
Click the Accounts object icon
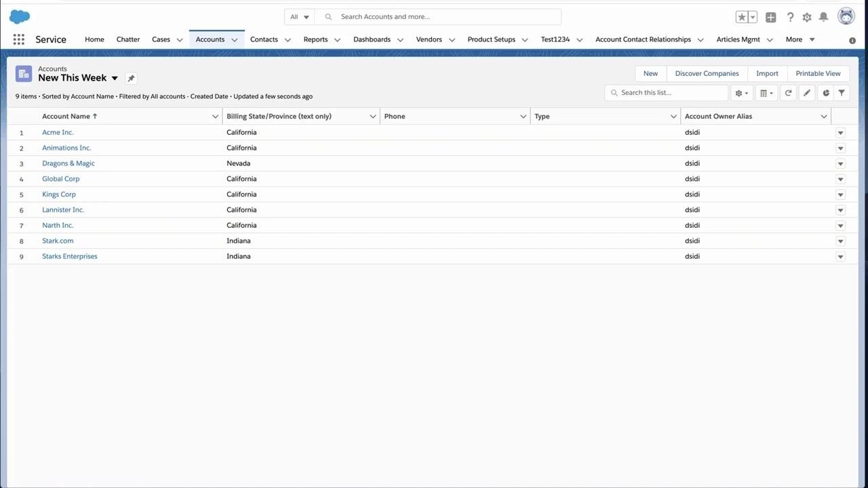[24, 73]
